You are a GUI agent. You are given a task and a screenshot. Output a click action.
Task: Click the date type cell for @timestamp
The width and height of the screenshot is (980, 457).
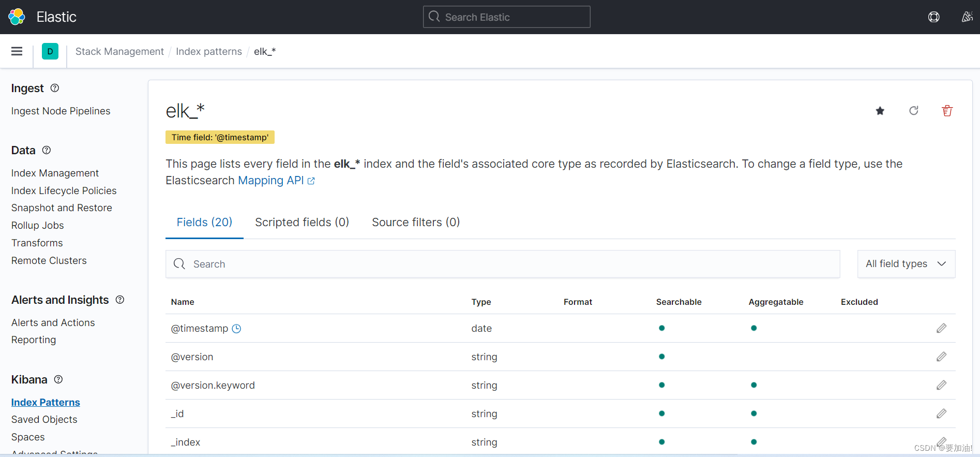(x=481, y=328)
